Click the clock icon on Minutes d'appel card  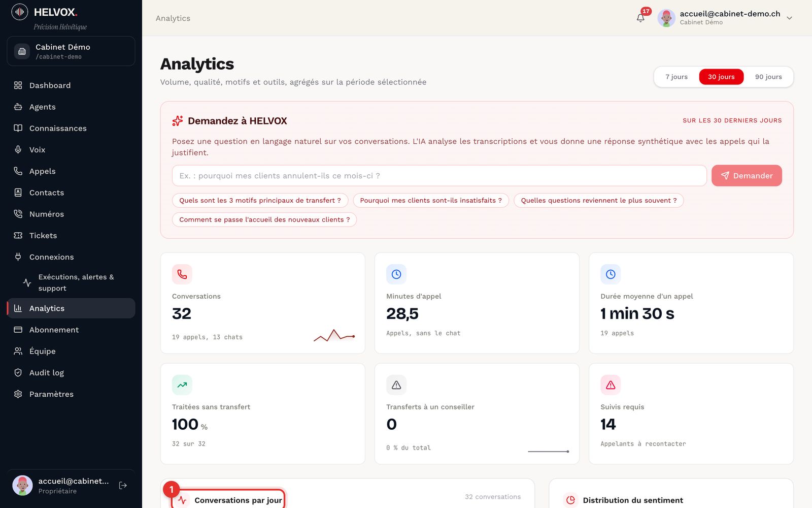coord(396,274)
